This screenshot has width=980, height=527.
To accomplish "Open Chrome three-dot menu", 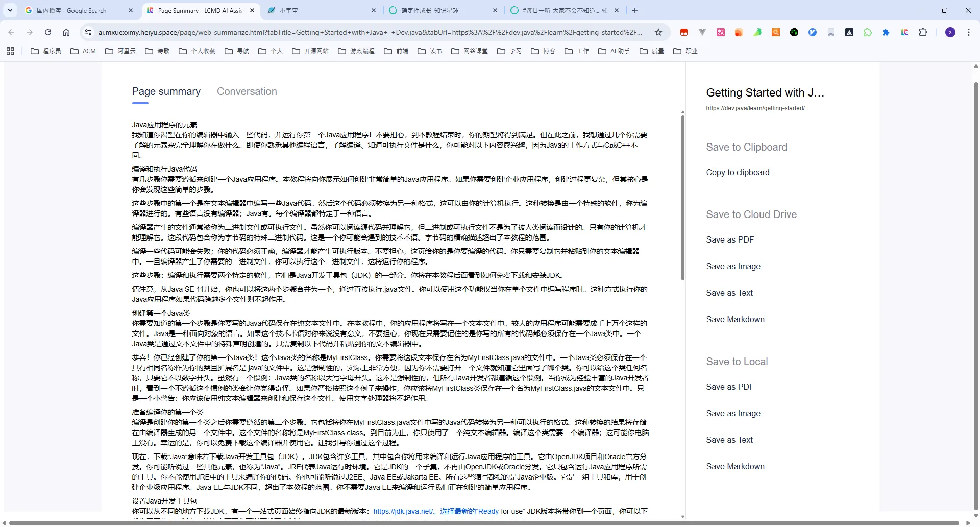I will pyautogui.click(x=969, y=32).
